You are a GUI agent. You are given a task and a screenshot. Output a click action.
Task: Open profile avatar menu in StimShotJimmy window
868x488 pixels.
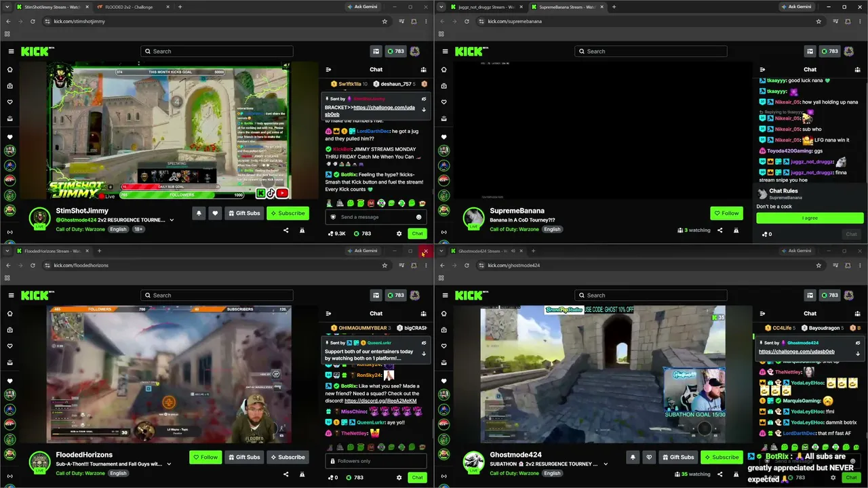(414, 52)
